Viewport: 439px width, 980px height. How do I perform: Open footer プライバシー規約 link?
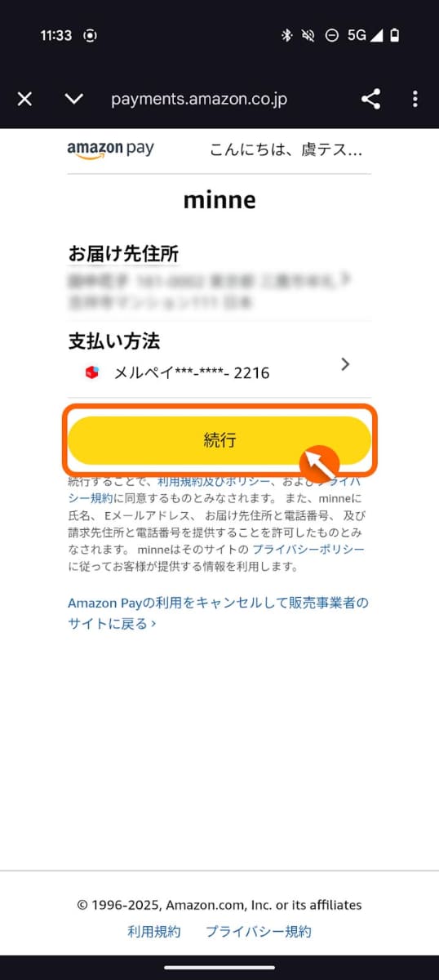coord(259,932)
